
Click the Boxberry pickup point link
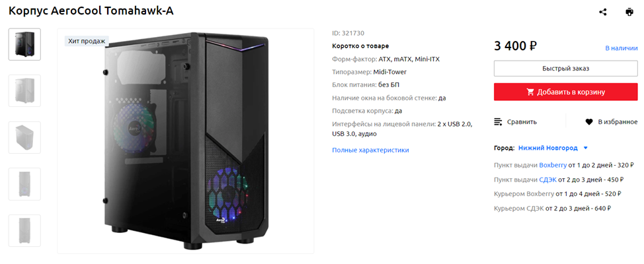pyautogui.click(x=553, y=165)
